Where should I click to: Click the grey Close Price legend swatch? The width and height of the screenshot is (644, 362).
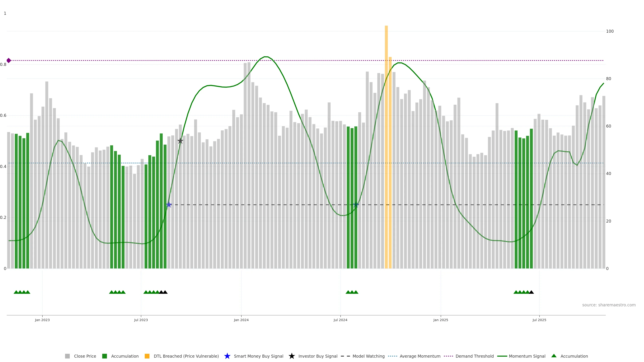point(67,356)
